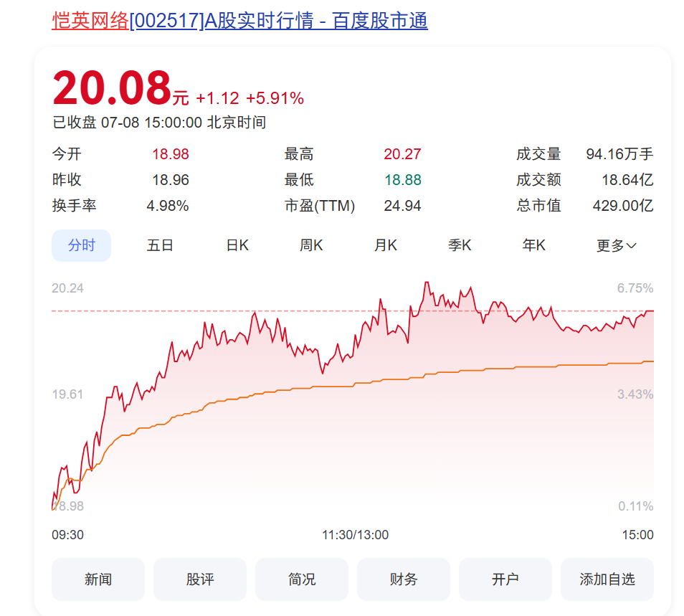Screen dimensions: 684x616
Task: Open the 股评 section
Action: click(x=200, y=579)
